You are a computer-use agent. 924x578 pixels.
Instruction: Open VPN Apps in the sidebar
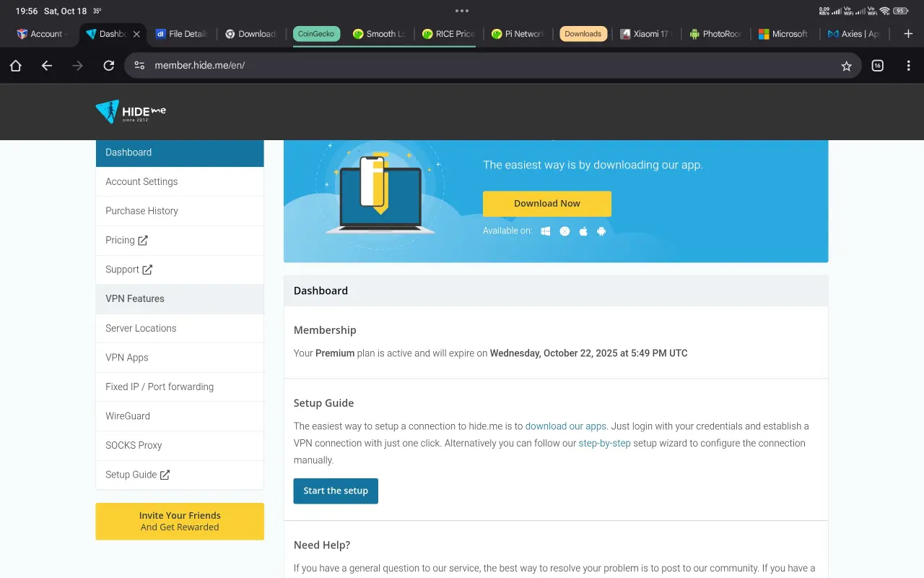[180, 358]
